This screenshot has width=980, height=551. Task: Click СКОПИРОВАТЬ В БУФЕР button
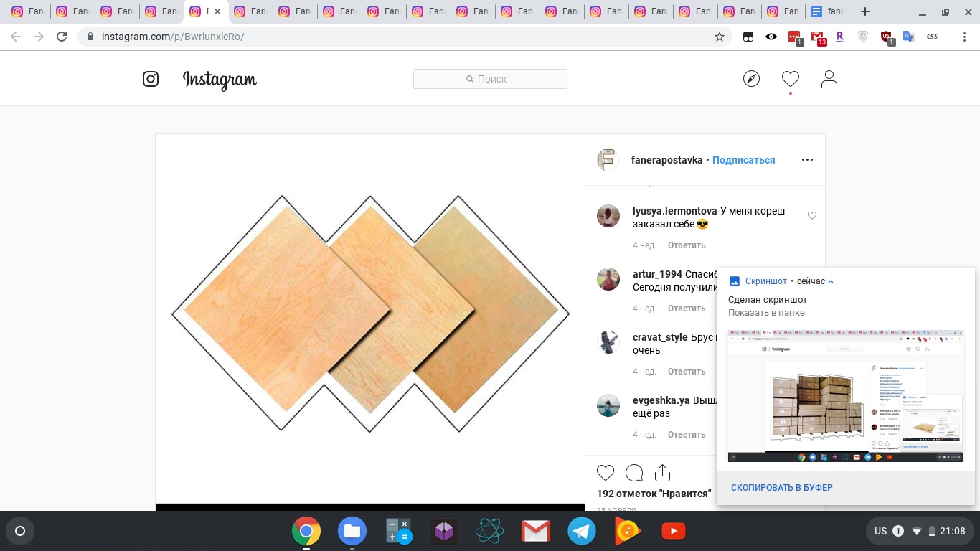point(781,488)
